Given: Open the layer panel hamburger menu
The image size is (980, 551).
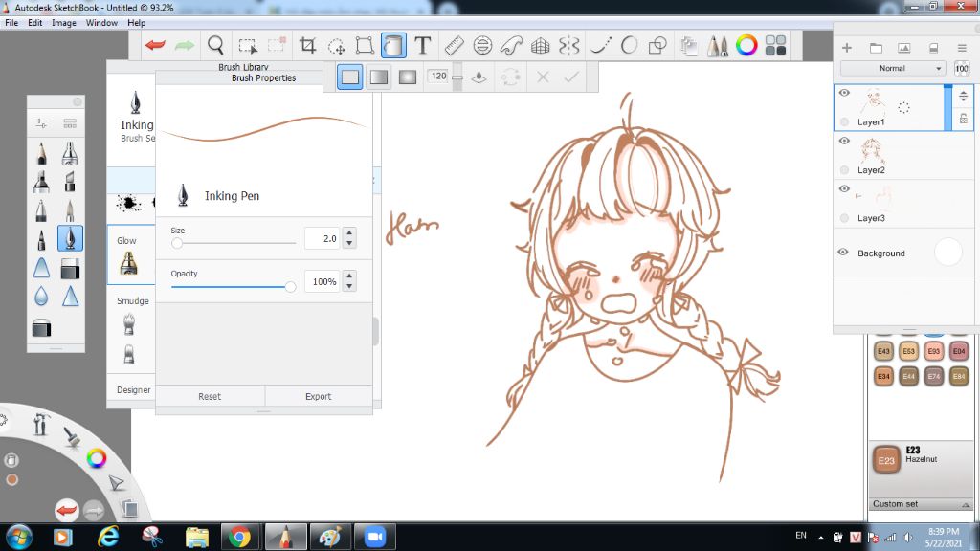Looking at the screenshot, I should coord(962,48).
